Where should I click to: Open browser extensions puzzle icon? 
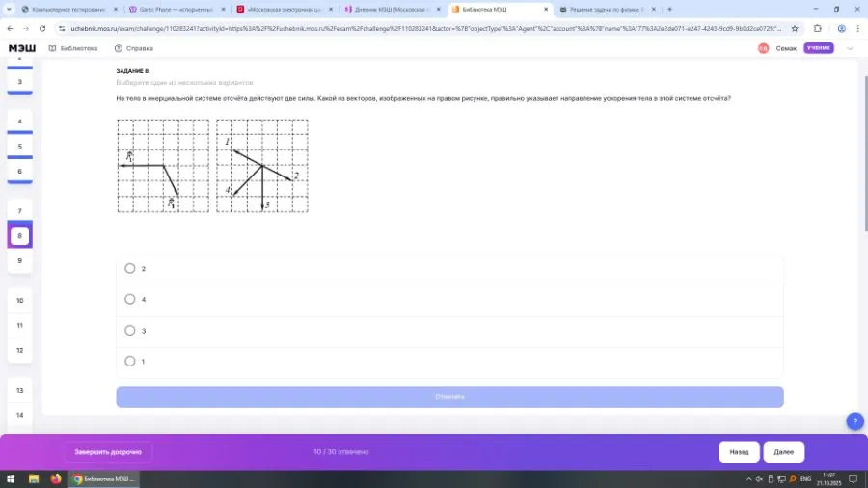pos(818,28)
